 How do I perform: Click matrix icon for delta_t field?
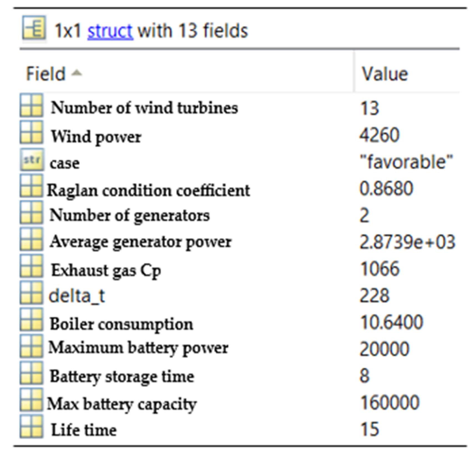point(32,293)
